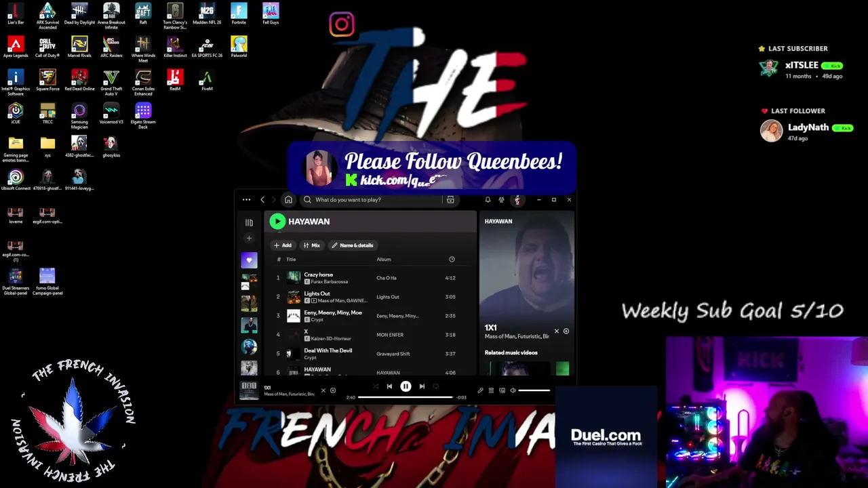Click the Instagram logo on overlay

click(x=342, y=25)
